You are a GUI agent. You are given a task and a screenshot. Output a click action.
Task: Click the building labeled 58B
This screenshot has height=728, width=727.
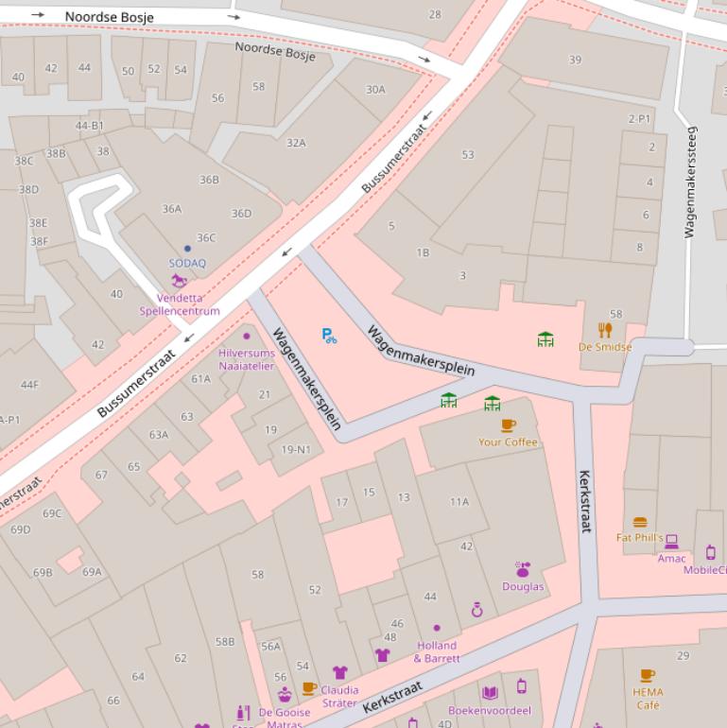click(x=225, y=642)
